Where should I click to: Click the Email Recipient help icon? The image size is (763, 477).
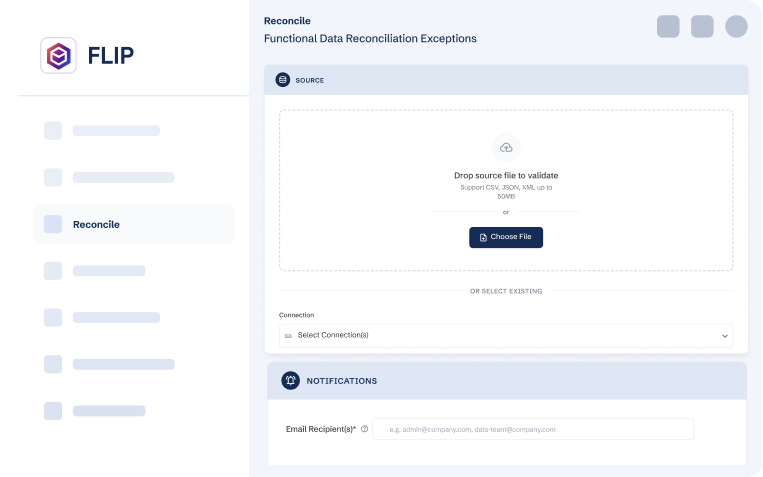tap(364, 429)
